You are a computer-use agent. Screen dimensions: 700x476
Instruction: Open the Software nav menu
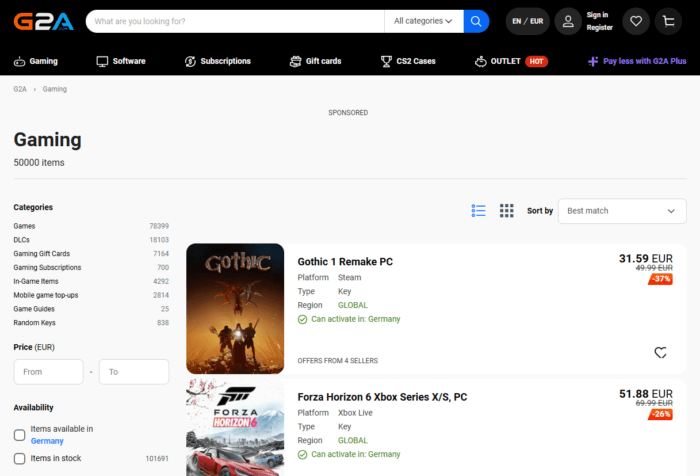[121, 61]
